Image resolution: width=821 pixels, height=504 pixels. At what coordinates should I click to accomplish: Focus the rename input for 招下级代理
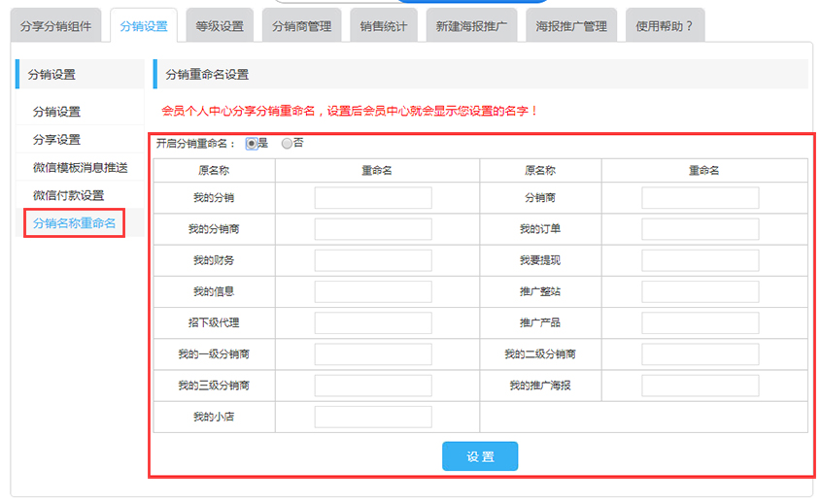click(373, 322)
